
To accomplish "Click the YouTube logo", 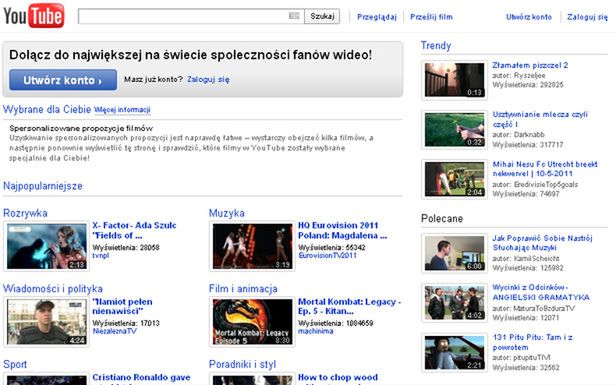I will (x=34, y=16).
